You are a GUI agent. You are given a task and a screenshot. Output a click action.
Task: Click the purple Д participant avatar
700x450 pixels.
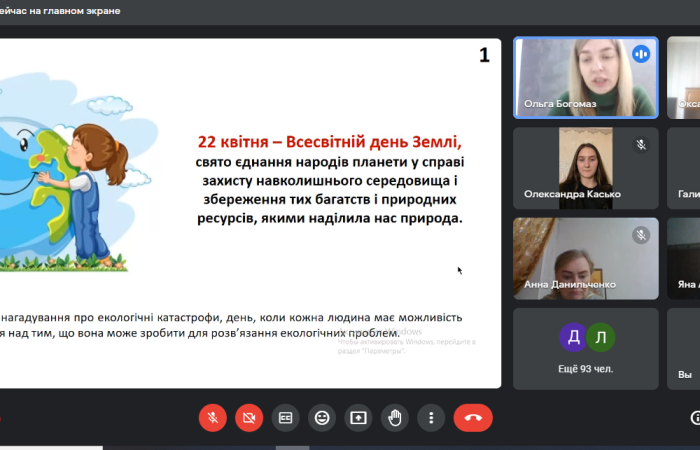click(572, 337)
